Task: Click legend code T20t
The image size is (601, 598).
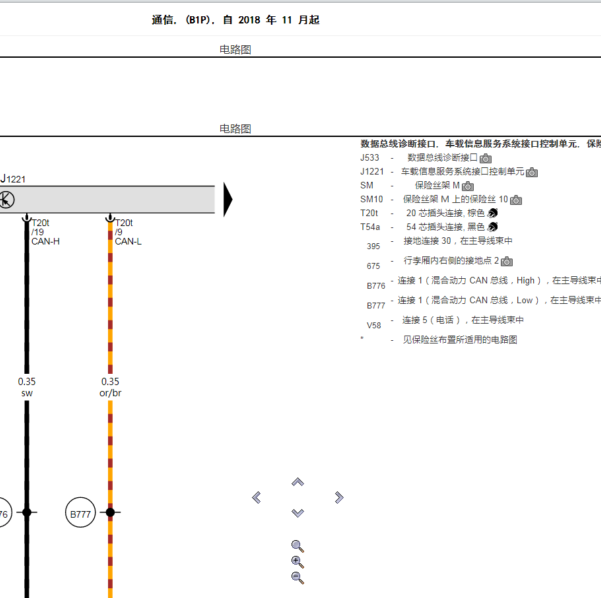Action: [x=369, y=213]
